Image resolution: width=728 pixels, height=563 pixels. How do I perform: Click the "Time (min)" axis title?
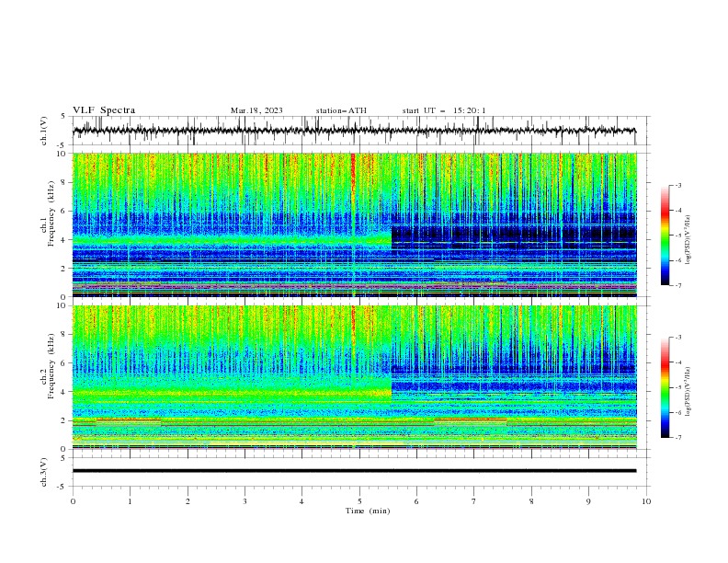coord(368,511)
